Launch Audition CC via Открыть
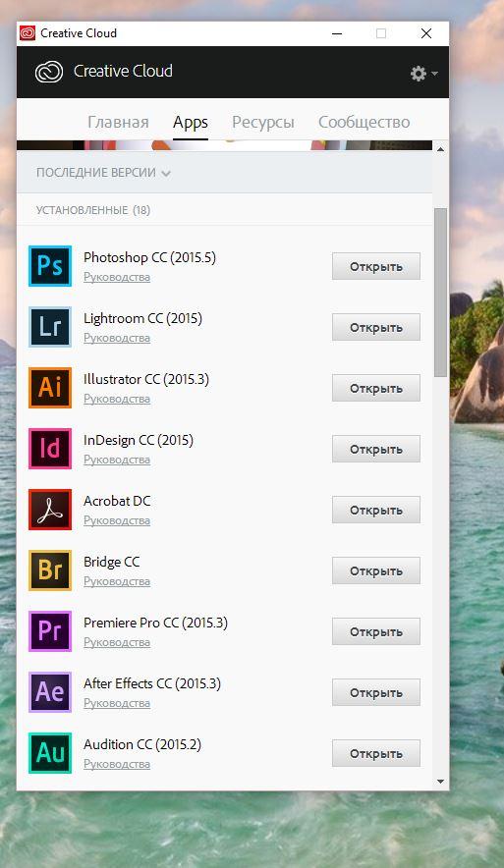The height and width of the screenshot is (868, 504). [x=376, y=753]
